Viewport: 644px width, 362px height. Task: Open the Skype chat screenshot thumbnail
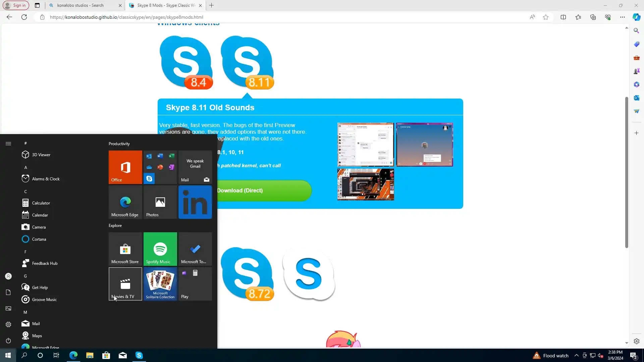[x=365, y=144]
